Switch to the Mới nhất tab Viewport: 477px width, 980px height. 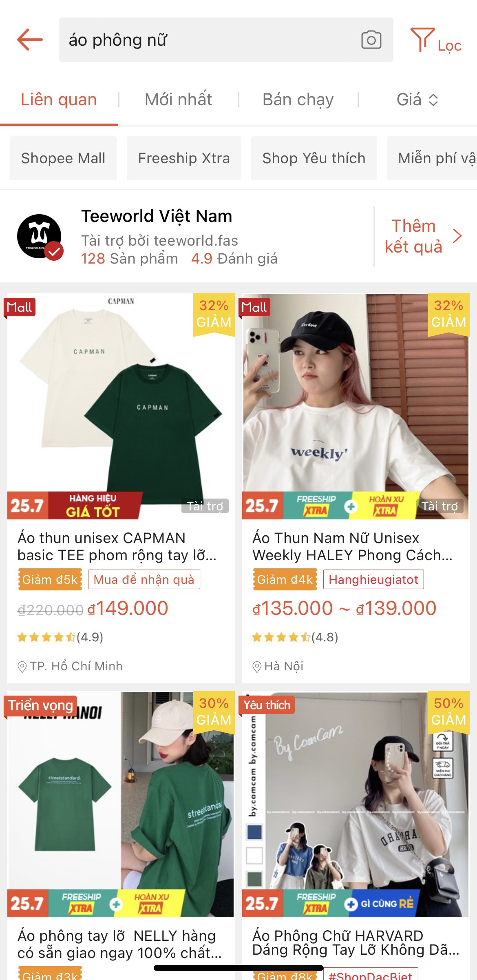178,100
